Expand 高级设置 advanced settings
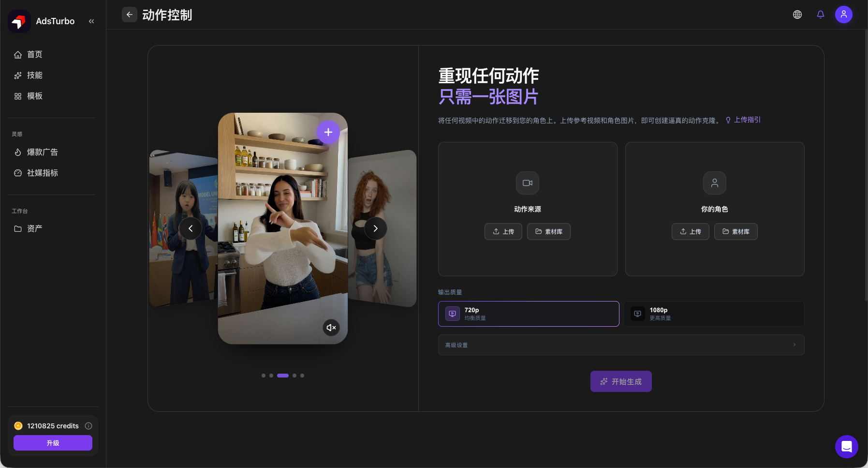The width and height of the screenshot is (868, 468). [x=621, y=345]
